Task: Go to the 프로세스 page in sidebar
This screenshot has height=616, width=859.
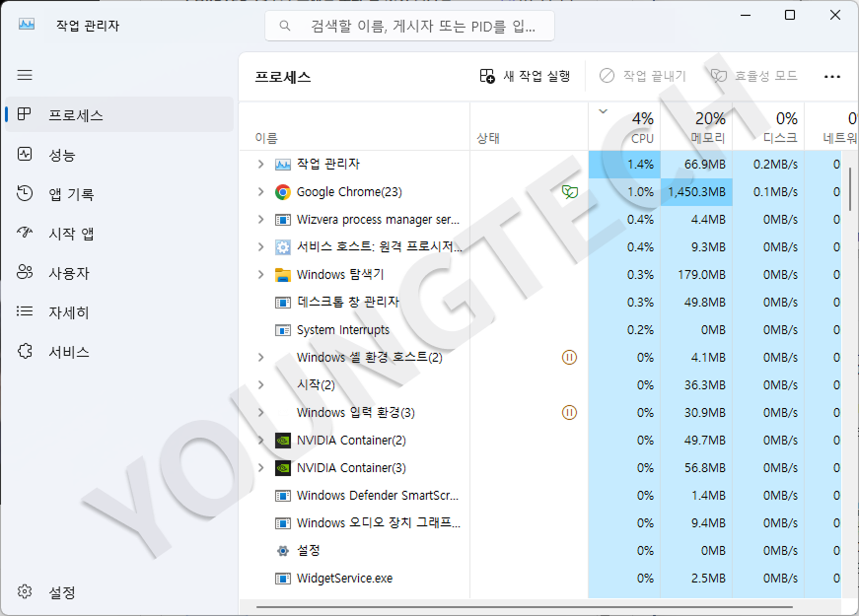Action: point(119,114)
